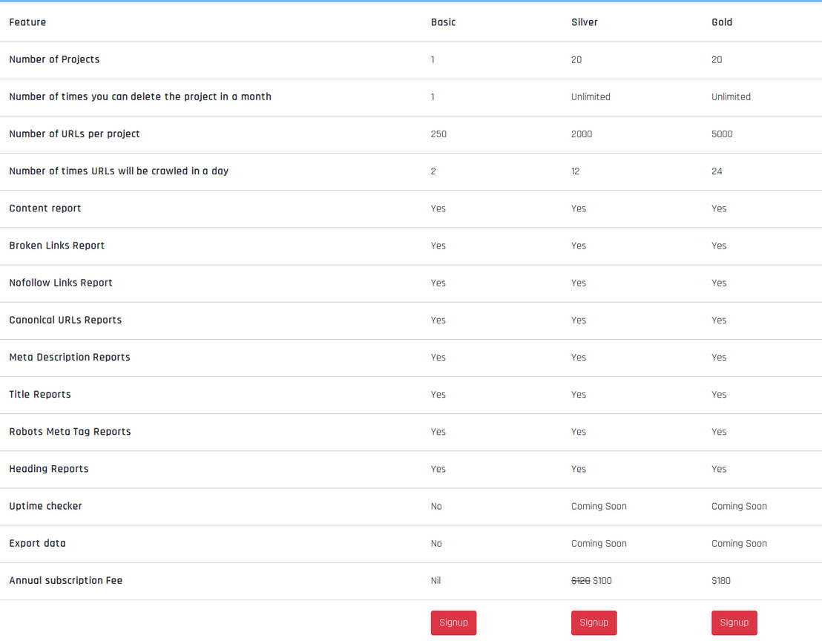Viewport: 822px width, 644px height.
Task: Select the Uptime checker row label
Action: (x=45, y=506)
